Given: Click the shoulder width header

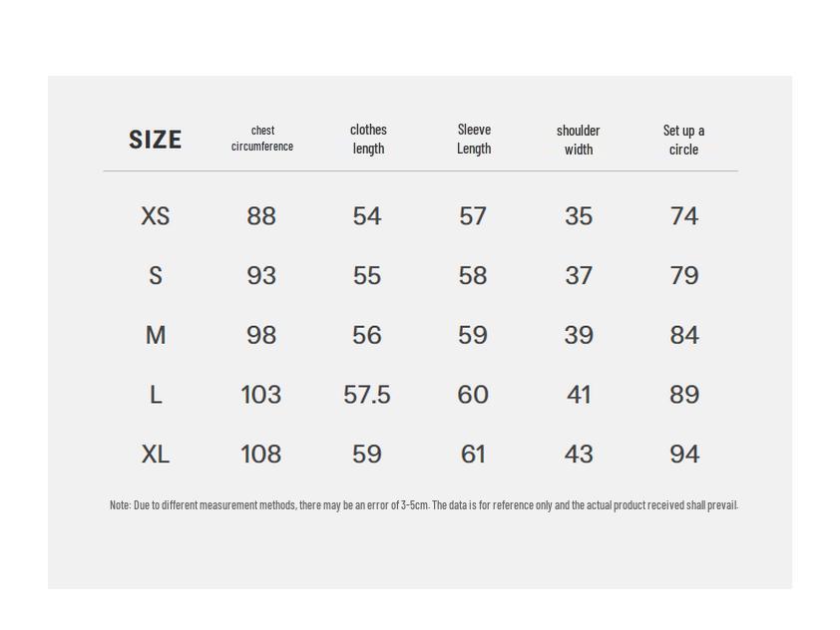Looking at the screenshot, I should [579, 140].
